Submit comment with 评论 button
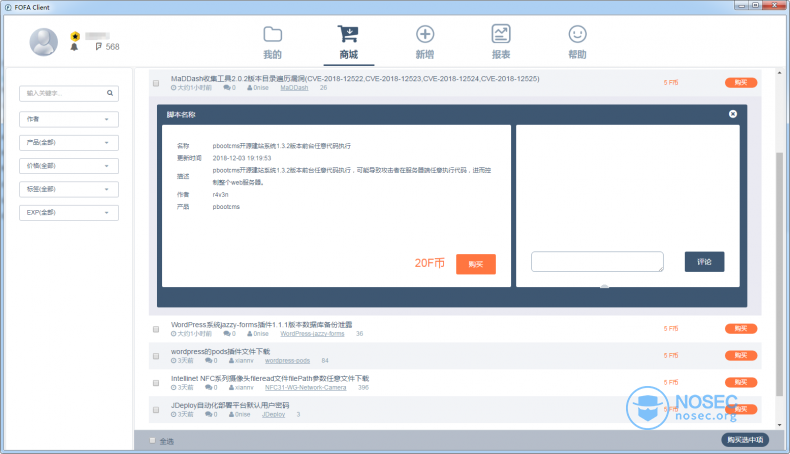This screenshot has width=790, height=454. click(x=704, y=262)
